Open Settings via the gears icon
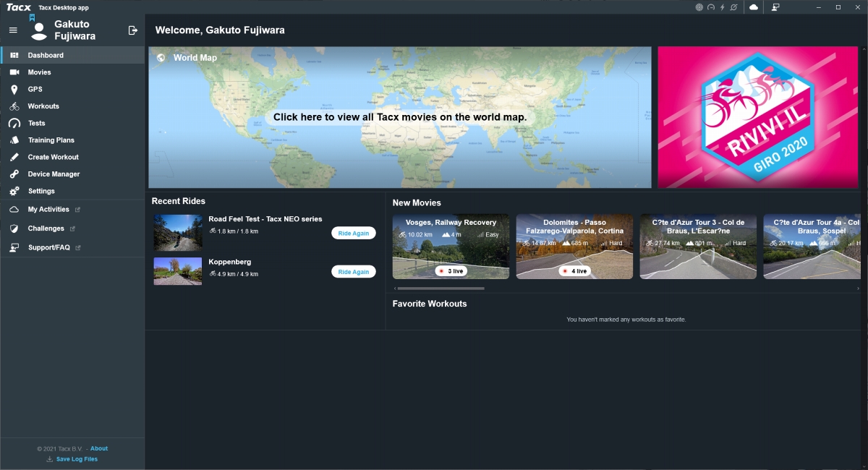Image resolution: width=868 pixels, height=470 pixels. point(14,191)
